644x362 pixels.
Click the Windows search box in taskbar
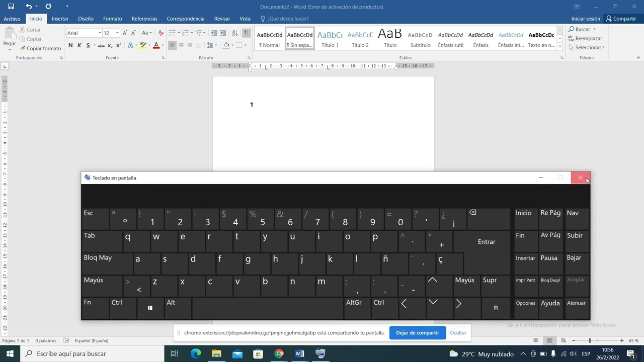[x=93, y=353]
